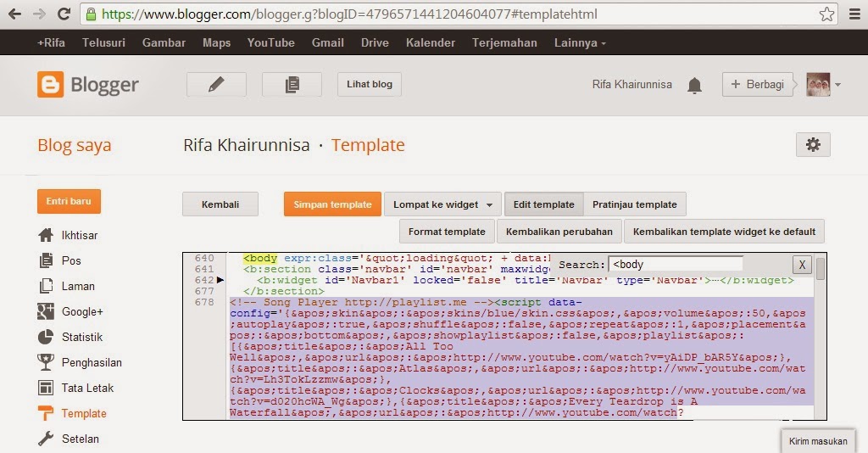
Task: Open Terjemahan in the Google bar
Action: [x=504, y=42]
